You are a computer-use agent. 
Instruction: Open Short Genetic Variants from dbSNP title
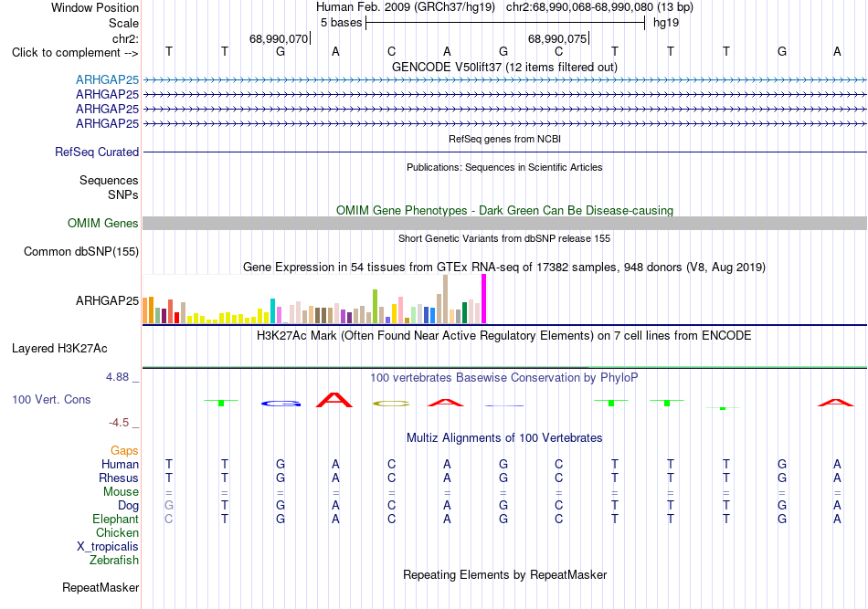[504, 238]
